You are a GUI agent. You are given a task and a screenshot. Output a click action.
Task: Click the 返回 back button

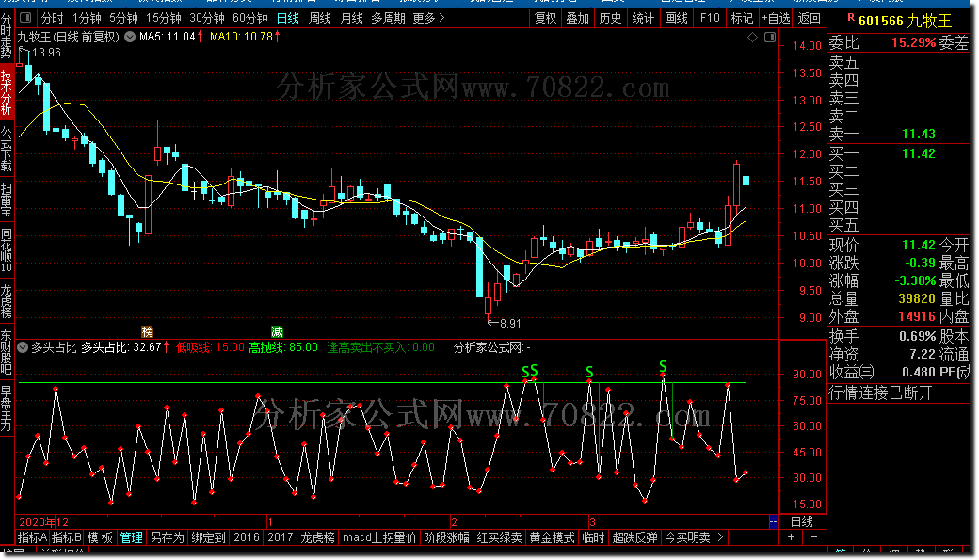tap(810, 18)
